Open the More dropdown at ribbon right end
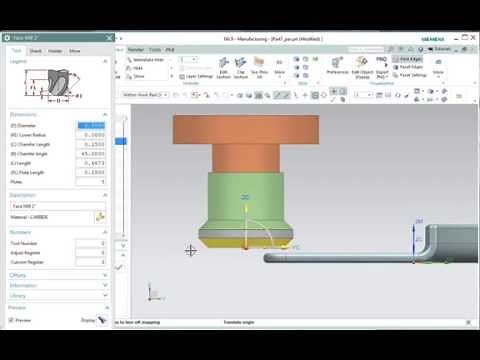Image resolution: width=480 pixels, height=360 pixels. click(x=438, y=68)
